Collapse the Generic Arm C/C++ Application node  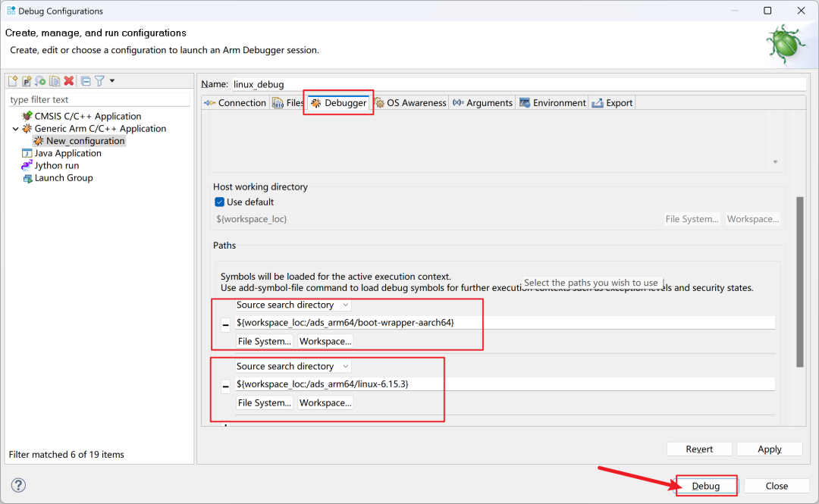pos(16,129)
